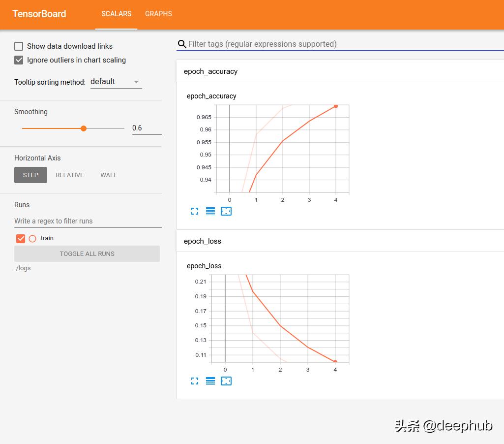Fit domain to data on epoch_accuracy chart
This screenshot has height=444, width=504.
pyautogui.click(x=226, y=211)
